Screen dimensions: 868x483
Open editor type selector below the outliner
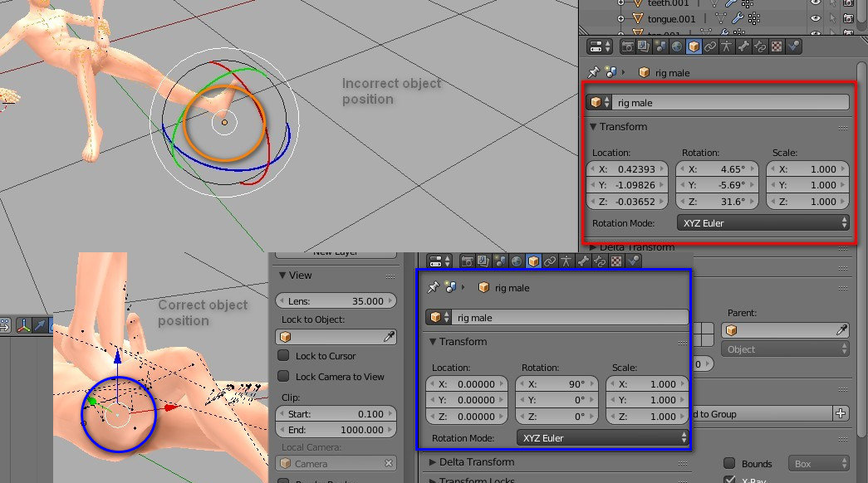(600, 46)
